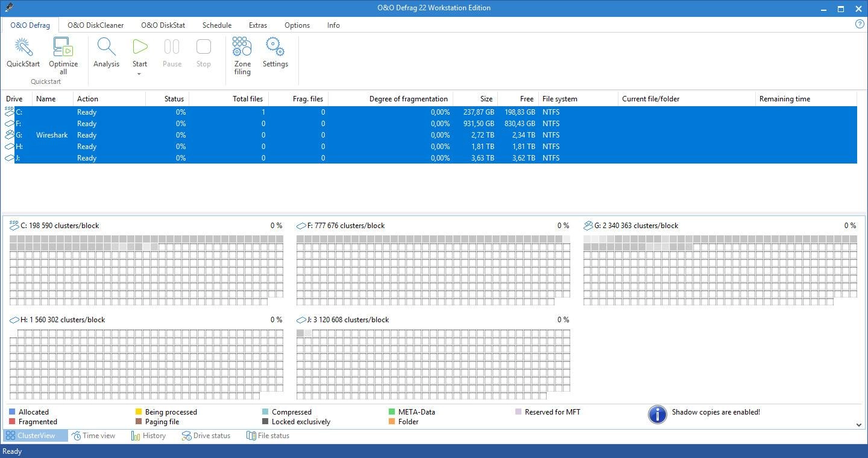868x458 pixels.
Task: Open the Drive status tab
Action: click(206, 436)
